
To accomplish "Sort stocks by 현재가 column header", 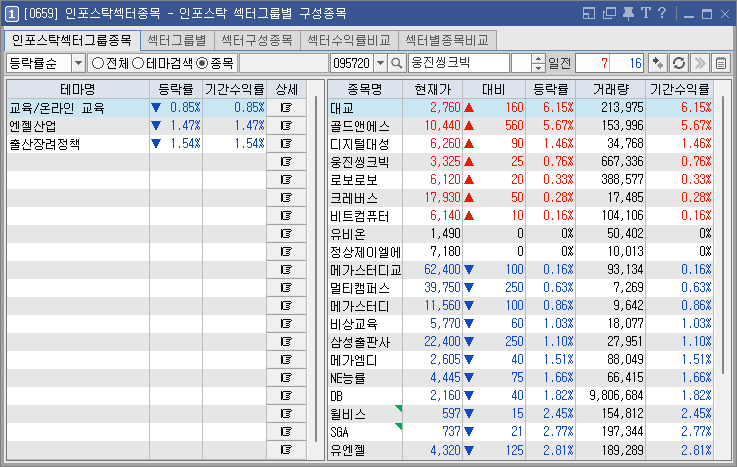I will pyautogui.click(x=432, y=89).
